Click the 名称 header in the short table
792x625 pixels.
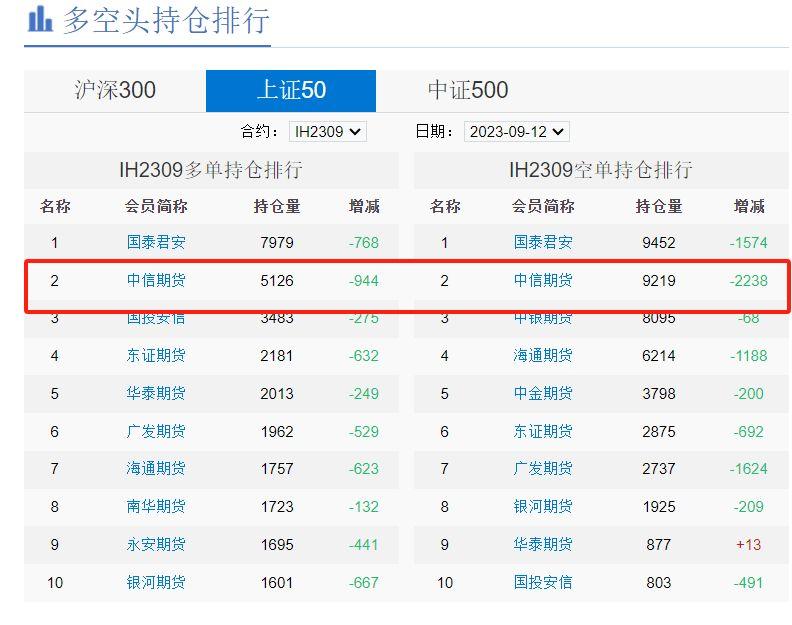tap(445, 206)
